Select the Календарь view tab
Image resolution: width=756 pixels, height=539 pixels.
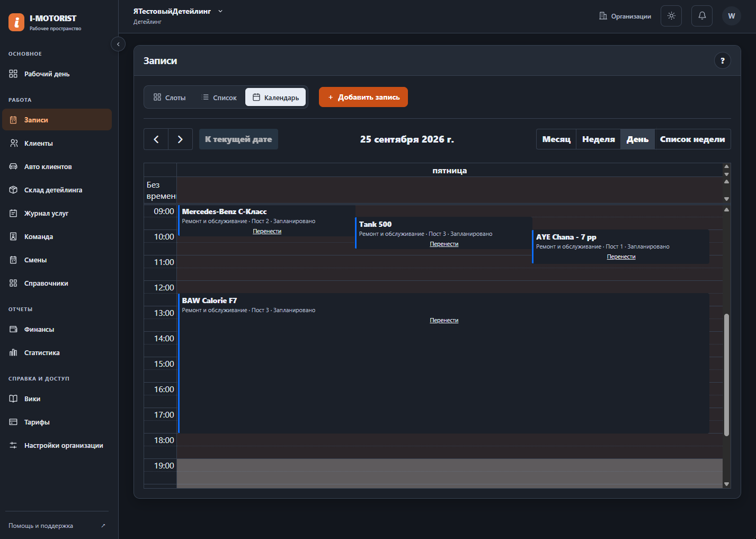(x=275, y=98)
